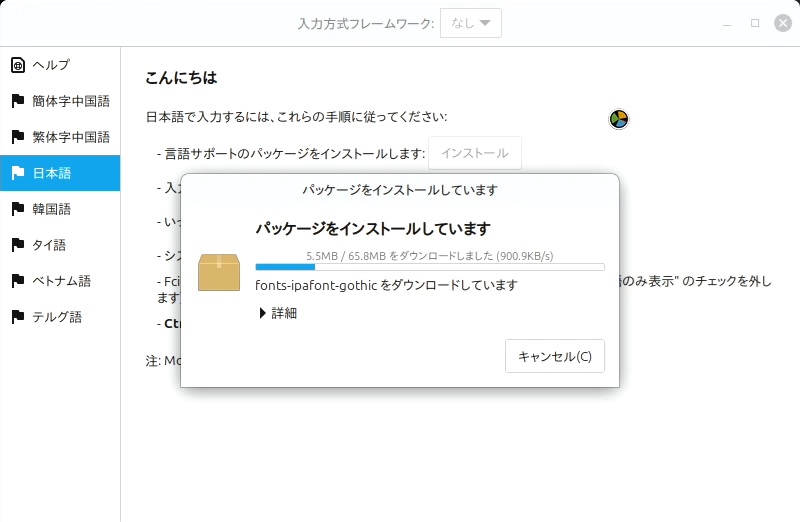Click the flag icon beside テルグ語

coord(17,317)
